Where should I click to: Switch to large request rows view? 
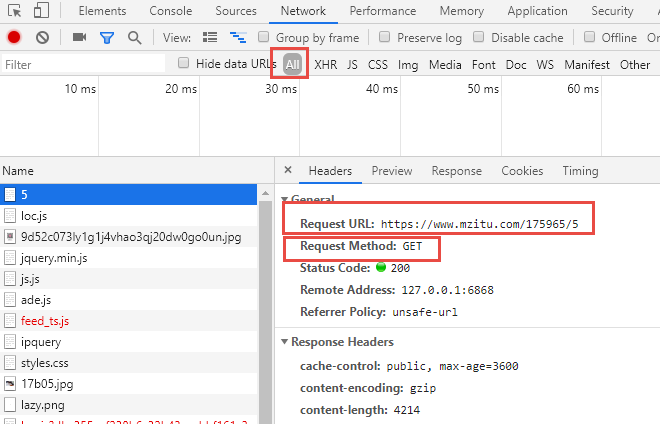(210, 38)
